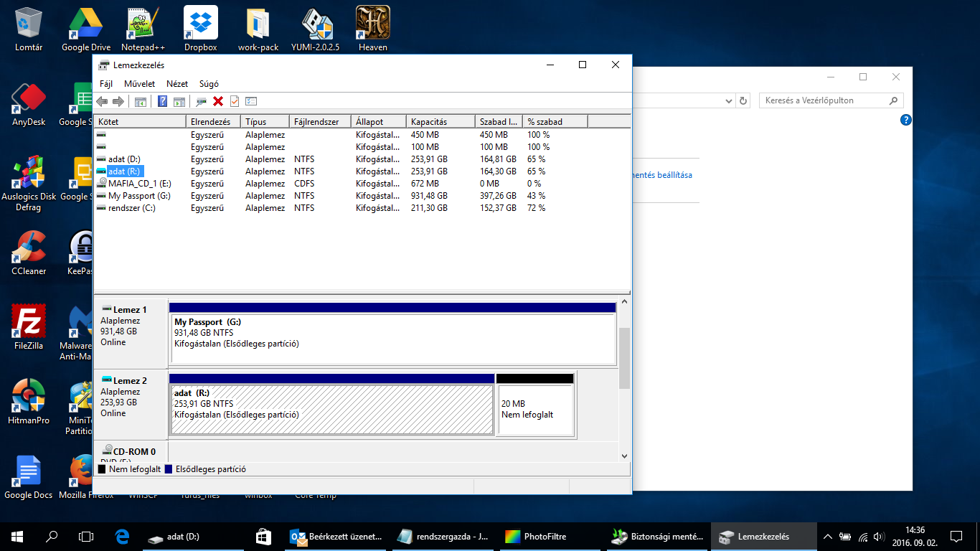Screen dimensions: 980x551
Task: Click the Refresh button next to the address bar
Action: point(743,100)
